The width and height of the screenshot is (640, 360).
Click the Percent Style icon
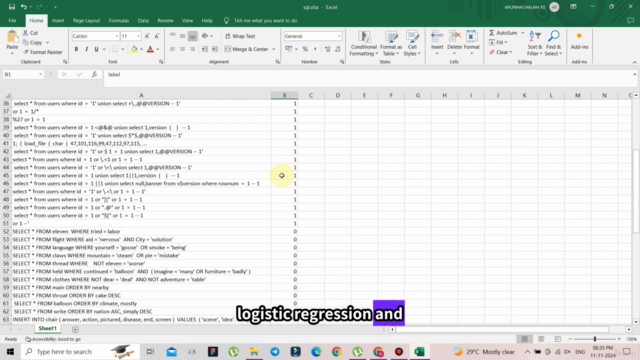point(305,49)
